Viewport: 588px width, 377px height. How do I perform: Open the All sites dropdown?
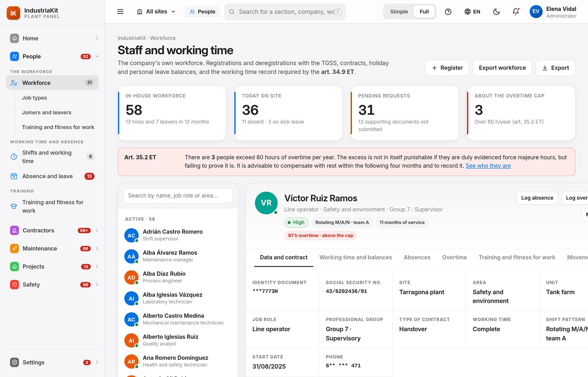tap(156, 12)
